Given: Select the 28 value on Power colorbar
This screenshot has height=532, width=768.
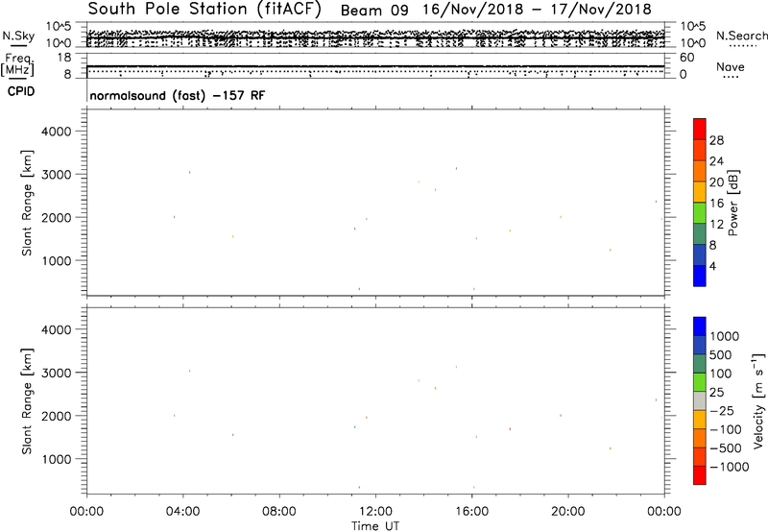Looking at the screenshot, I should [x=716, y=140].
